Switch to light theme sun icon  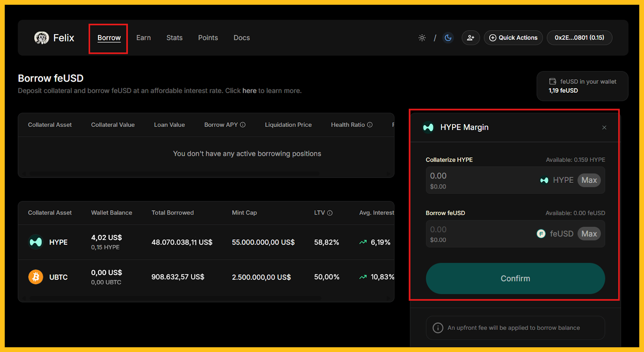point(422,38)
